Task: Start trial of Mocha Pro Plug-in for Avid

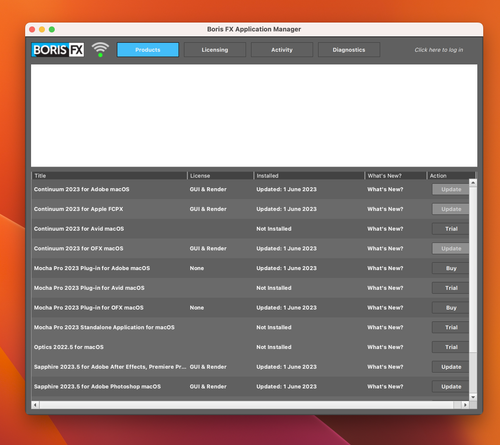Action: click(x=451, y=288)
